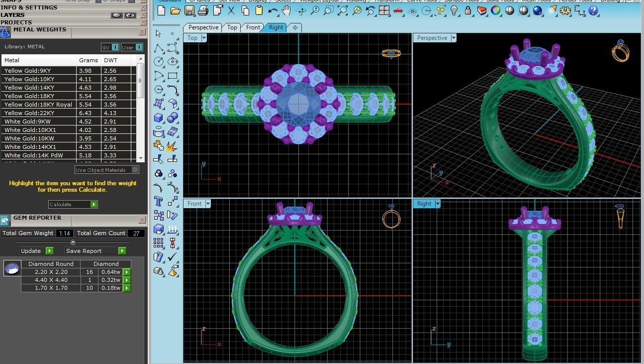Open the Front viewport title dropdown
Viewport: 644px width, 364px height.
click(x=207, y=204)
